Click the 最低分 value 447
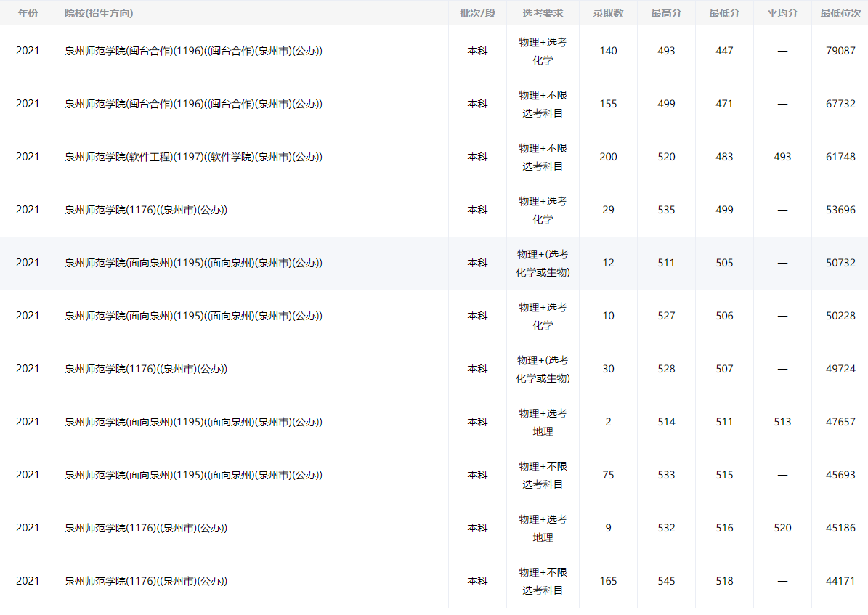 click(724, 51)
